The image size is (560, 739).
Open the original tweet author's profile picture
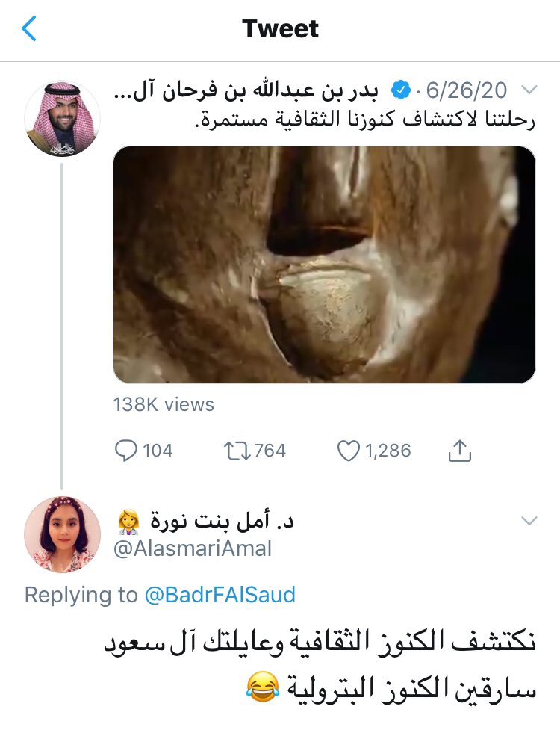coord(62,119)
